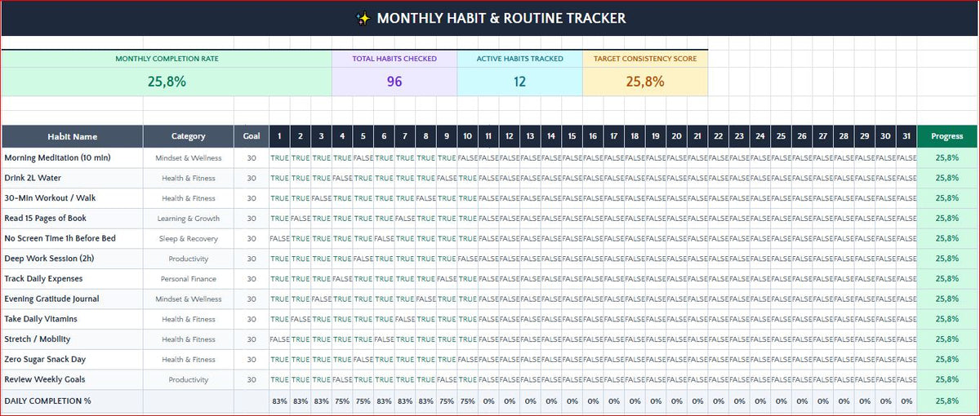Select the Deep Work Session (2h) cell

click(72, 259)
